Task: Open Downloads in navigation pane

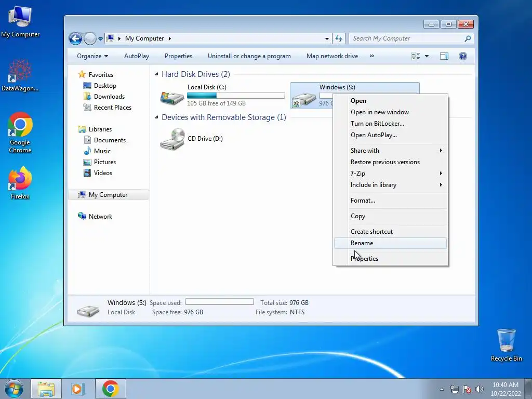Action: point(109,97)
